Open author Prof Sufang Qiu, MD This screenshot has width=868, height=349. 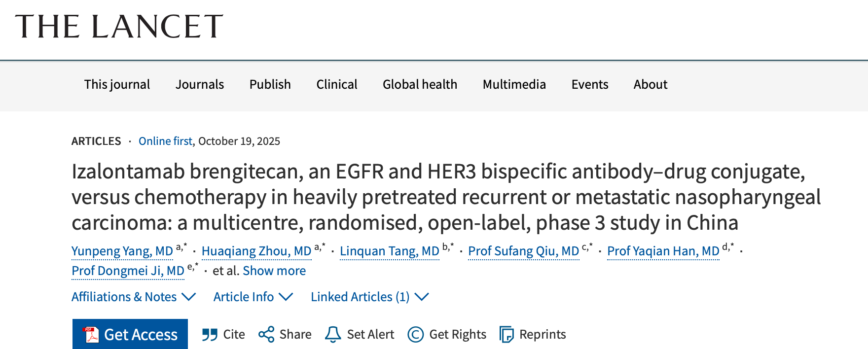point(523,251)
